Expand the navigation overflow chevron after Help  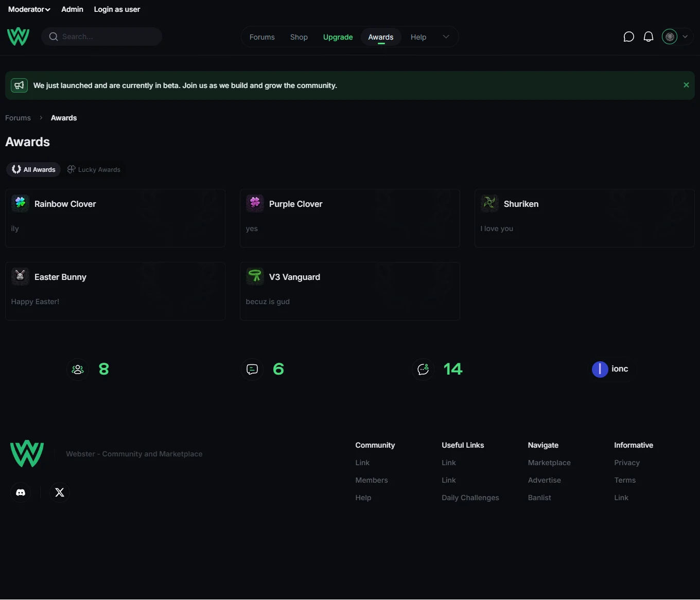446,37
